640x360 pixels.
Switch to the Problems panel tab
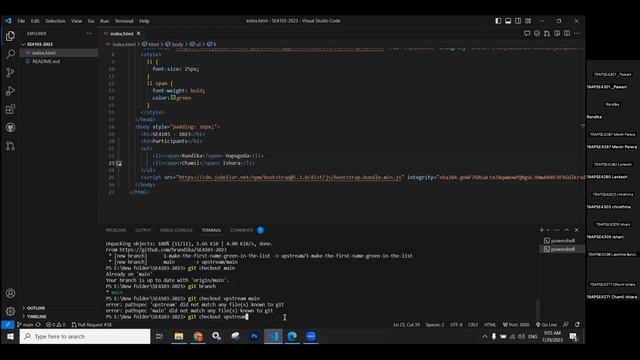click(116, 230)
